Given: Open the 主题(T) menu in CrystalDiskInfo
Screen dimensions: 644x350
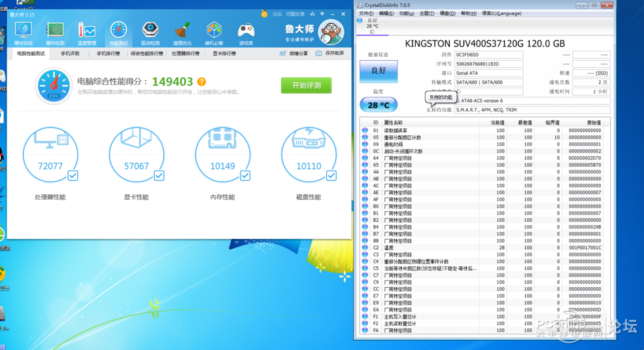Looking at the screenshot, I should click(x=427, y=14).
